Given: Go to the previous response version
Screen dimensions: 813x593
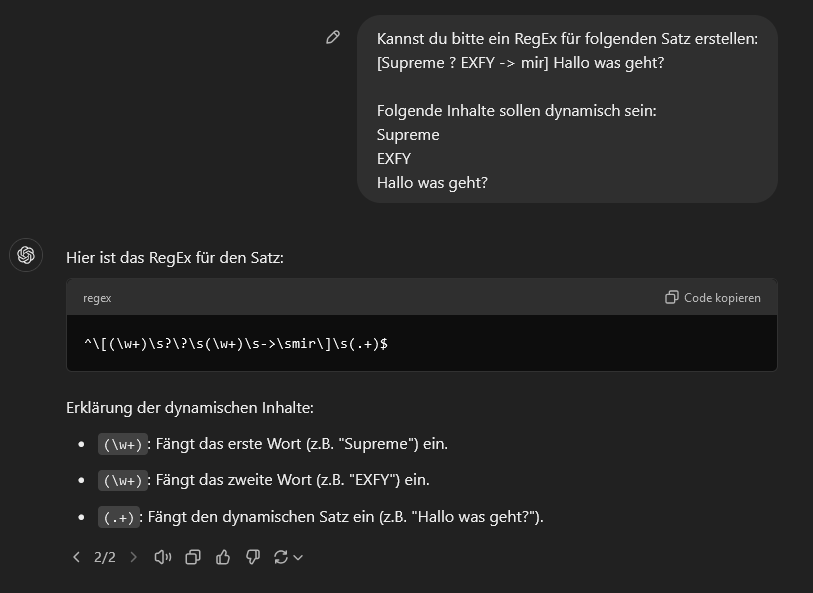Looking at the screenshot, I should click(77, 557).
